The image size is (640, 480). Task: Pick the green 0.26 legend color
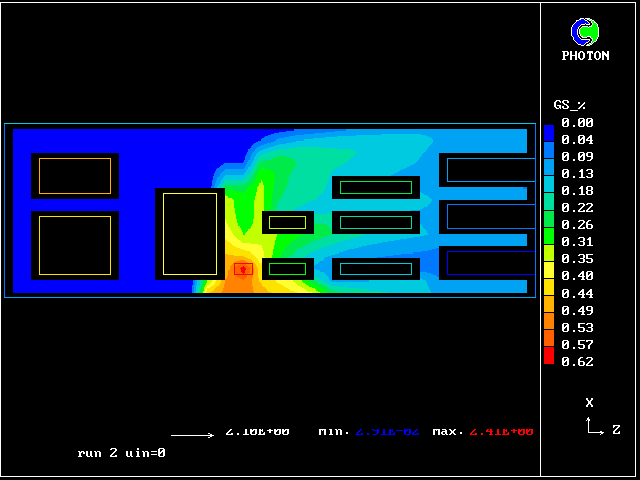point(548,224)
